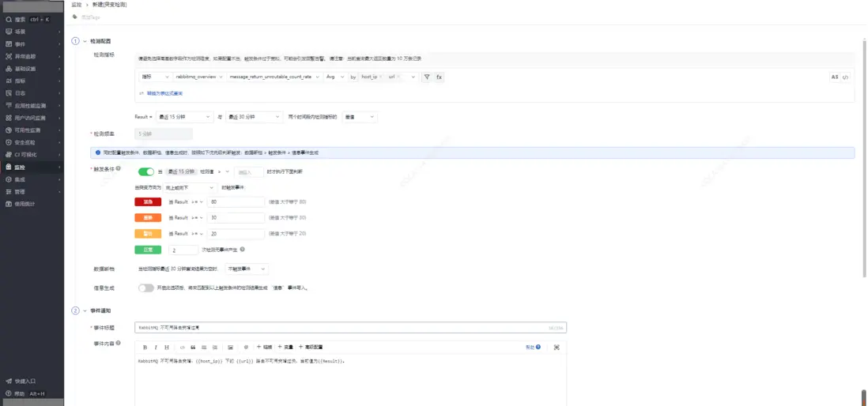Click the 应用性能监测 sidebar icon

click(x=9, y=106)
